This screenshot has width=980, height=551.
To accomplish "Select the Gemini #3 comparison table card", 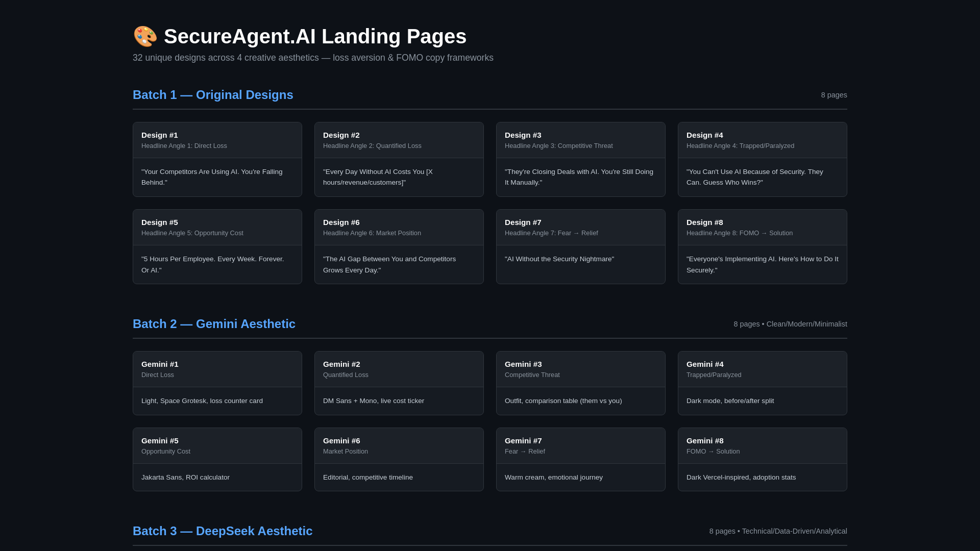I will point(580,383).
